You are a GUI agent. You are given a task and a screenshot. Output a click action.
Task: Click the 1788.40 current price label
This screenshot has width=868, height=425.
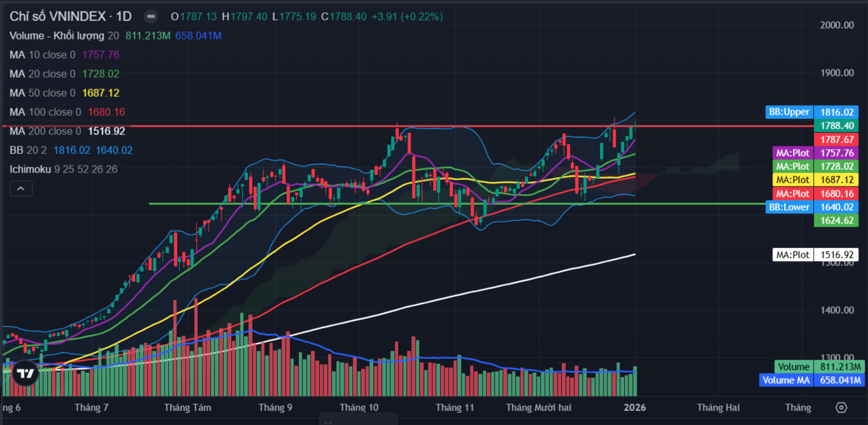pyautogui.click(x=836, y=126)
